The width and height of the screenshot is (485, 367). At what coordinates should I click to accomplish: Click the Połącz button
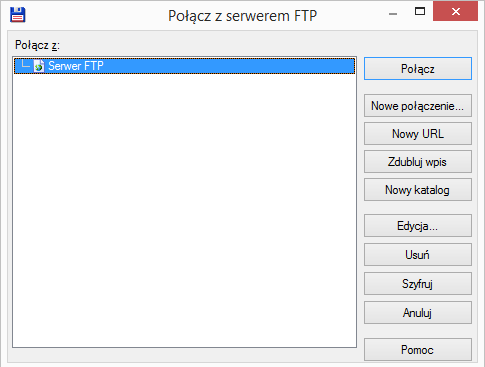[418, 69]
